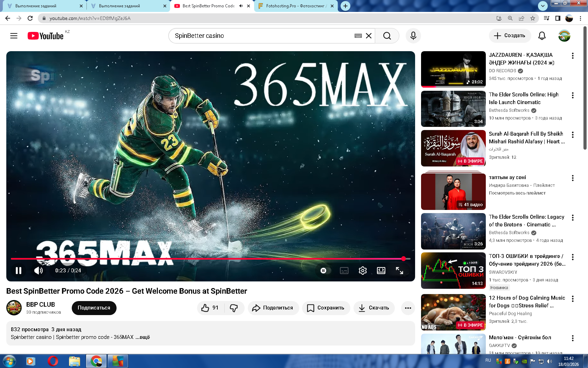588x368 pixels.
Task: Open the BBP CLUB channel name link
Action: click(41, 305)
